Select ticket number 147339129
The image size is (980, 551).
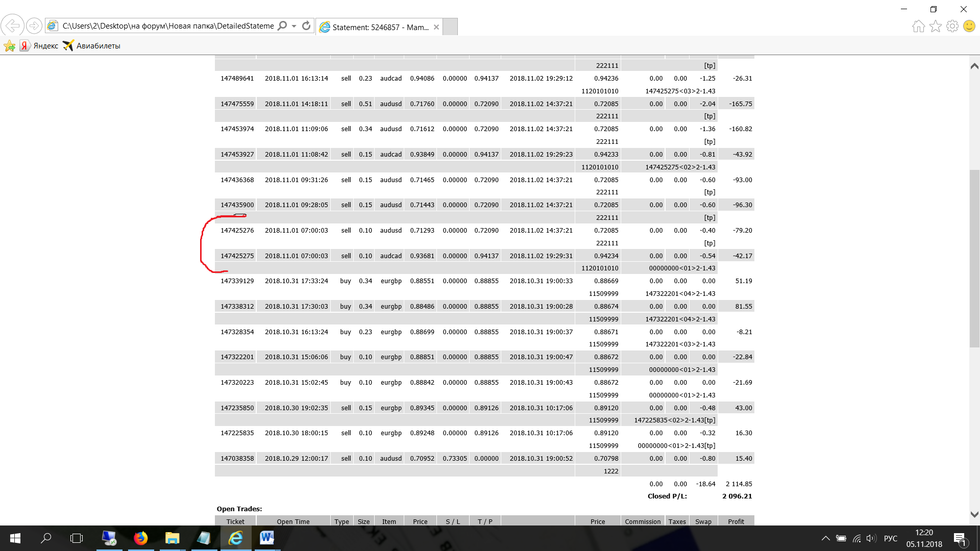pyautogui.click(x=237, y=281)
